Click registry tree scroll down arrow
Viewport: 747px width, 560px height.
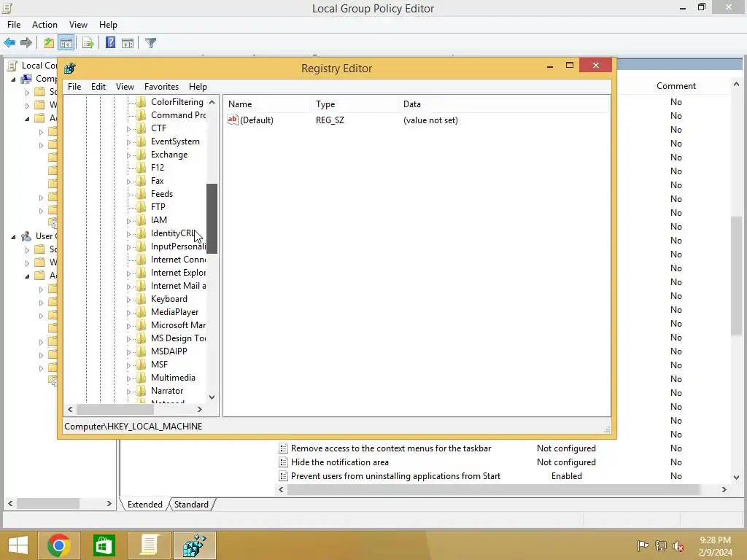212,397
